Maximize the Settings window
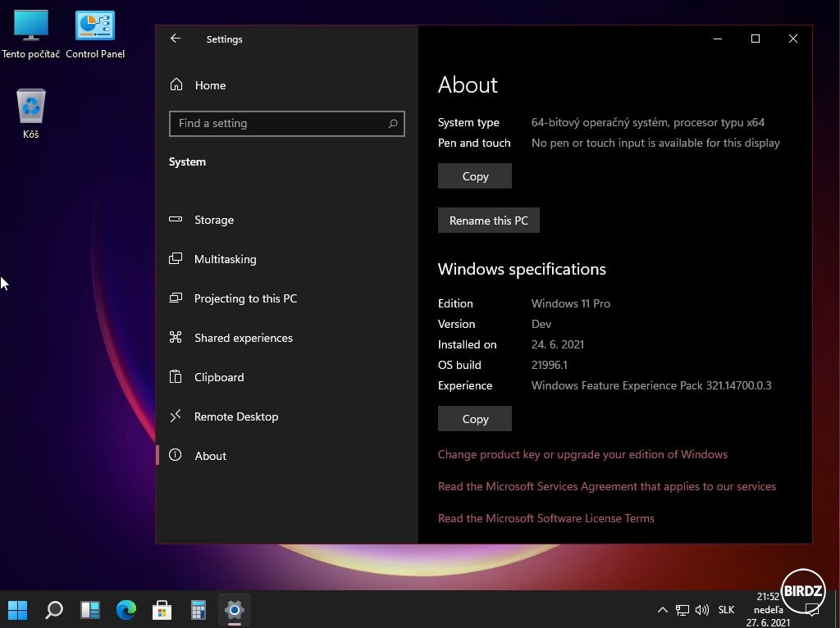 pos(756,39)
